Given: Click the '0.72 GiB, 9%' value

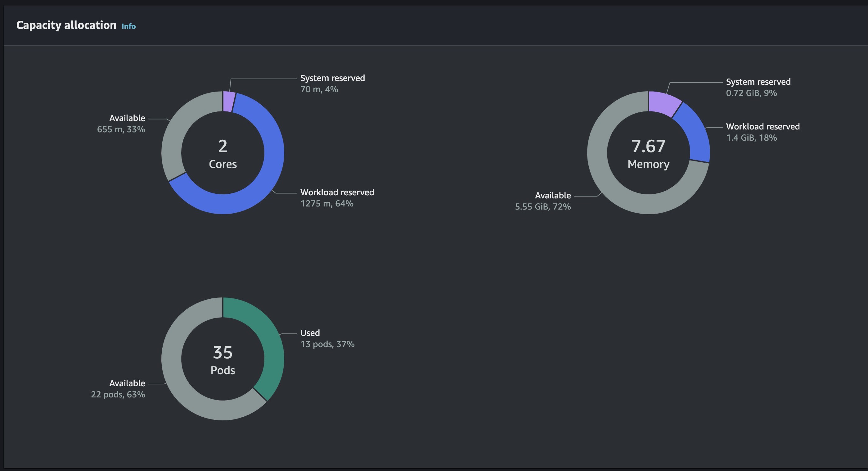Looking at the screenshot, I should (751, 93).
